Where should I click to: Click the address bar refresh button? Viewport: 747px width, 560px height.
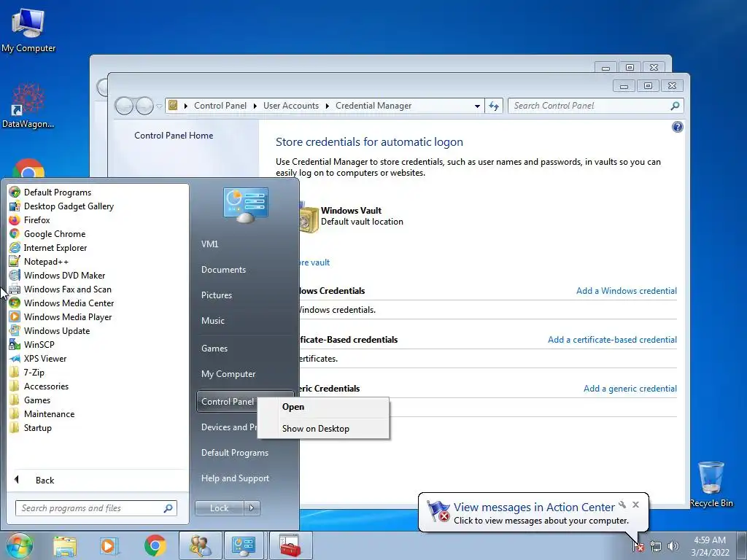(x=494, y=106)
